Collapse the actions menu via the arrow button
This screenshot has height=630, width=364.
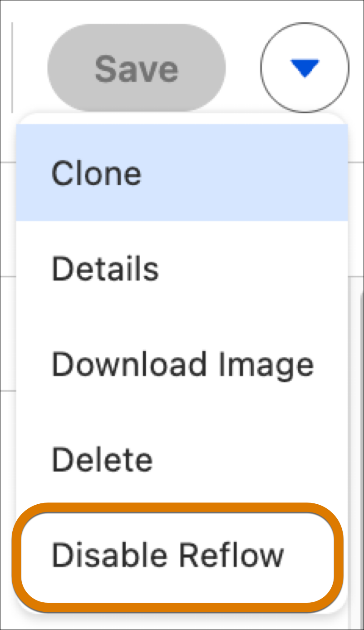click(305, 68)
